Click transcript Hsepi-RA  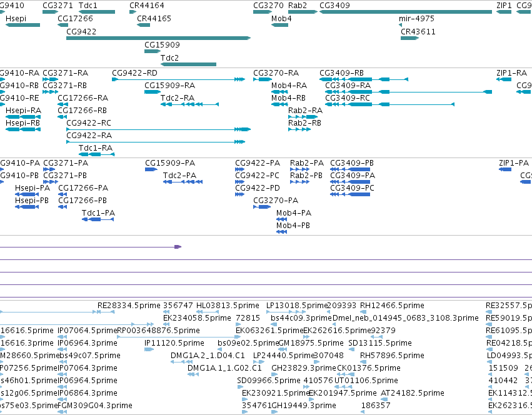pyautogui.click(x=23, y=117)
